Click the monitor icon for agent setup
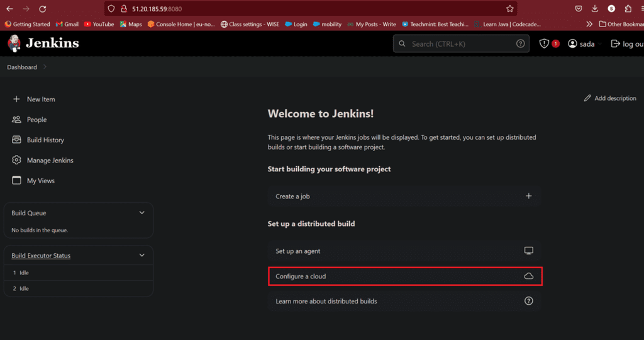Viewport: 644px width, 340px height. [x=528, y=251]
